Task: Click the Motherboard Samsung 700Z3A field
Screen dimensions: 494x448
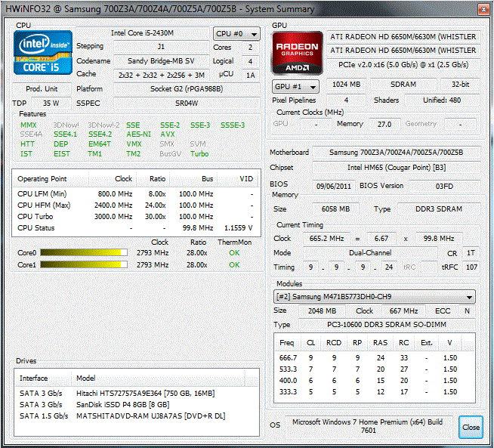Action: [396, 153]
